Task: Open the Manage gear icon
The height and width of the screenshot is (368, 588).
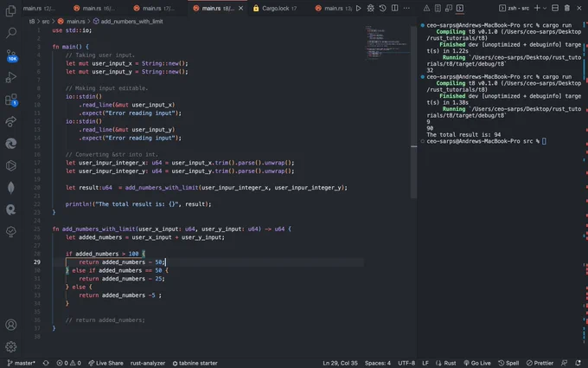Action: (11, 346)
